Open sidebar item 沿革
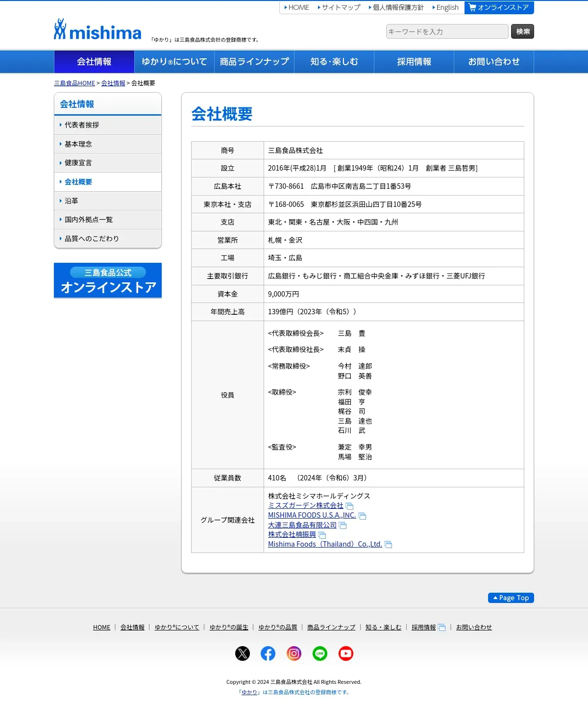The image size is (588, 703). 108,201
